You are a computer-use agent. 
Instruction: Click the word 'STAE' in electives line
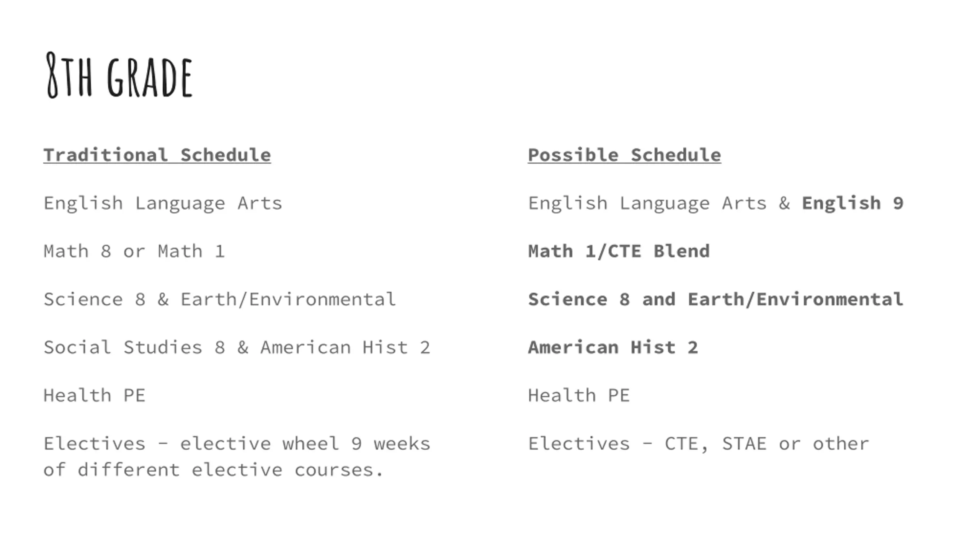[744, 444]
